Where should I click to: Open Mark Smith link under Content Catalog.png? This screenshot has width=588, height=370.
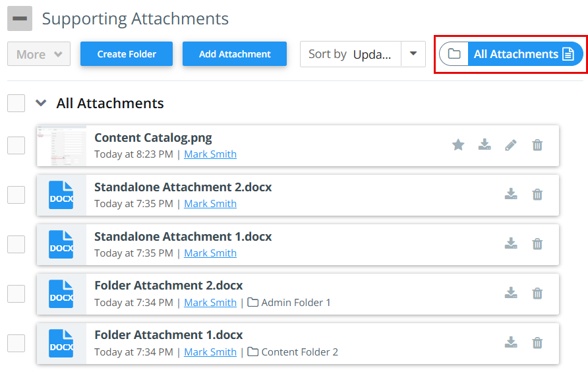pos(210,154)
